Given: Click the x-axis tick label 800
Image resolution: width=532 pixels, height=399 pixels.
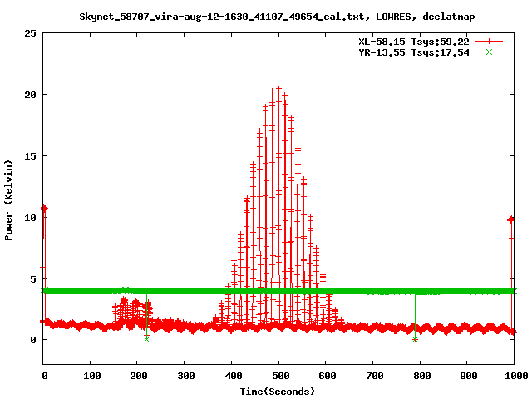Looking at the screenshot, I should pyautogui.click(x=421, y=376).
